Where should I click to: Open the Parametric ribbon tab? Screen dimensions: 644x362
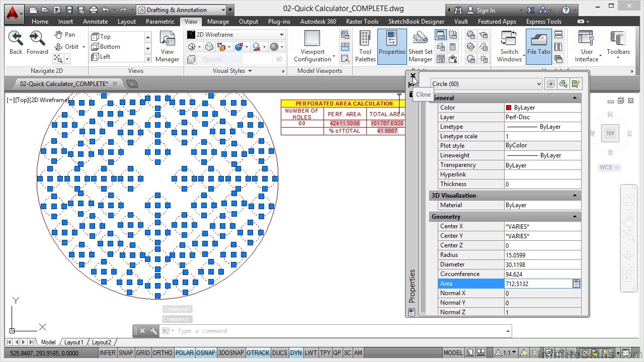click(160, 22)
